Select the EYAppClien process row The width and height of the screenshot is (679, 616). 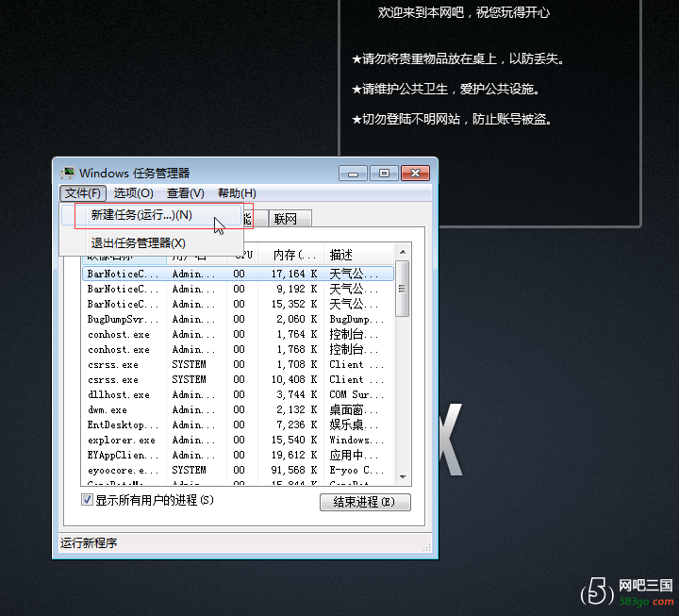tap(238, 456)
